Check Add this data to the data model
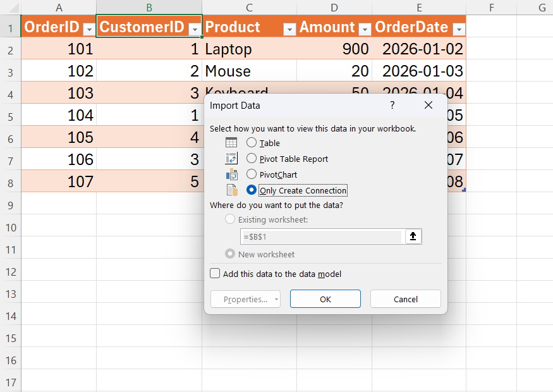The image size is (553, 392). pos(215,273)
